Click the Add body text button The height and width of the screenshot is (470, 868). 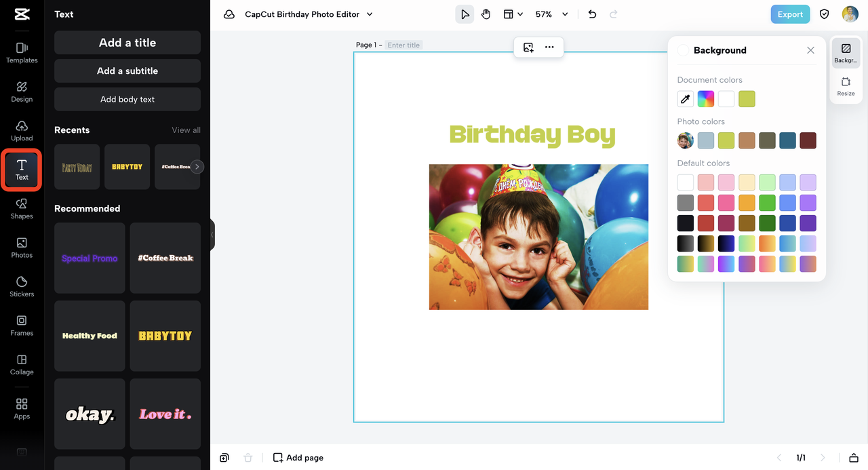(127, 99)
